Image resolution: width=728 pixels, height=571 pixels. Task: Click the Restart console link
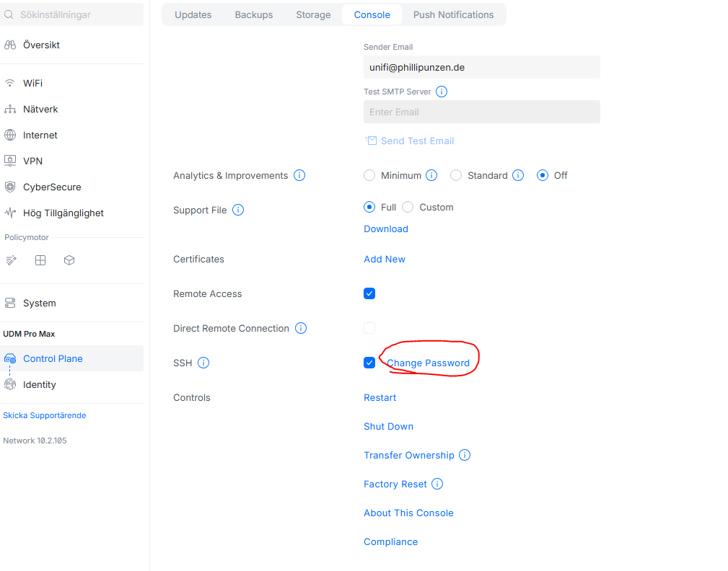click(x=380, y=397)
